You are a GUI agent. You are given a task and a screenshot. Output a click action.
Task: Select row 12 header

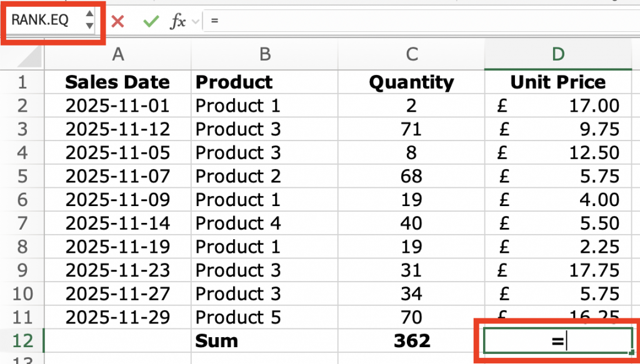pos(22,341)
